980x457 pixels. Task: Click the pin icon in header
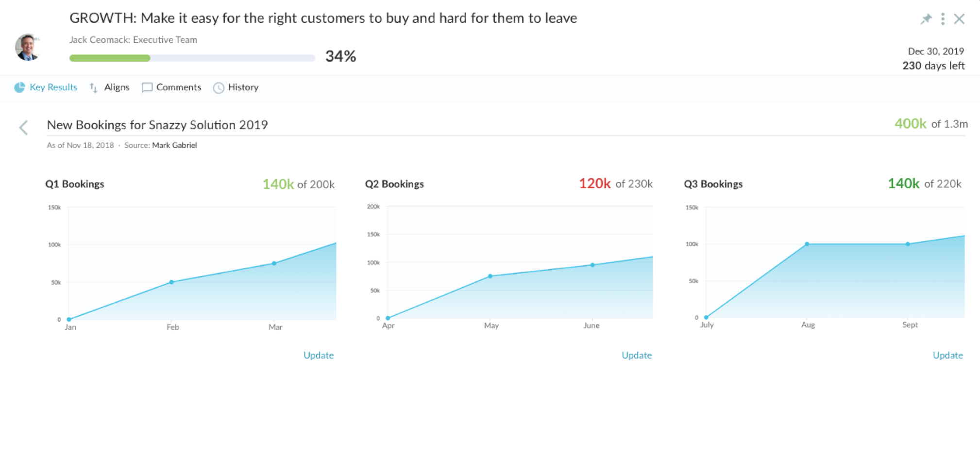[926, 19]
